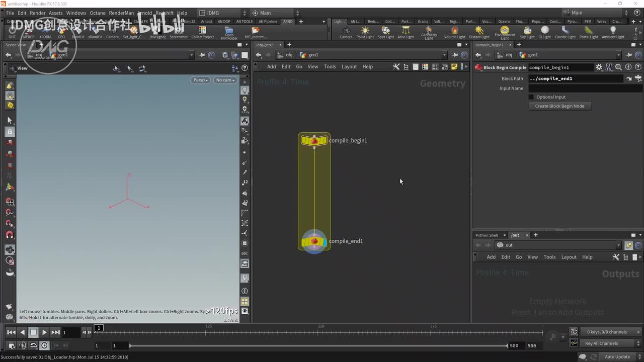Image resolution: width=644 pixels, height=362 pixels.
Task: Open the Render menu in the menu bar
Action: click(x=38, y=13)
